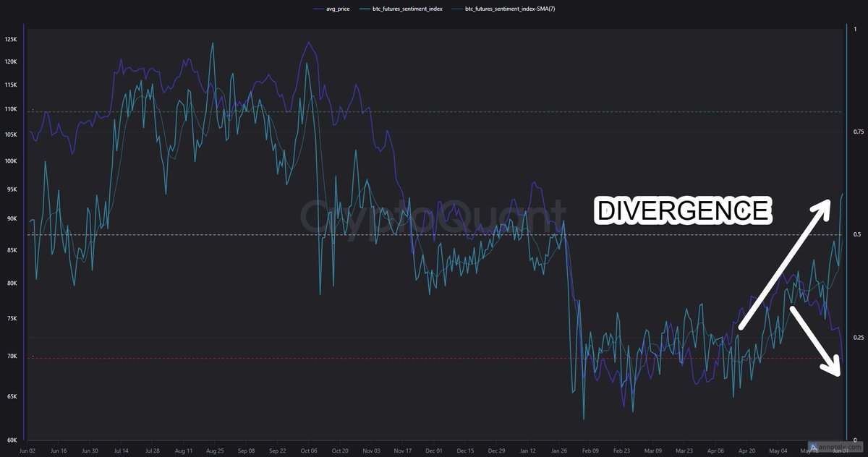868x457 pixels.
Task: Click the 60K price axis label
Action: [x=12, y=440]
